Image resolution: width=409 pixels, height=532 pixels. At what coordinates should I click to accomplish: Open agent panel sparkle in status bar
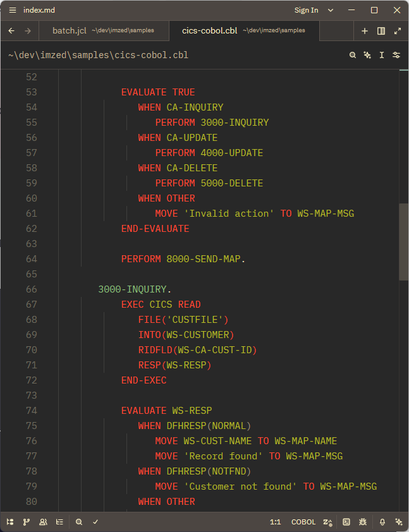tap(399, 522)
